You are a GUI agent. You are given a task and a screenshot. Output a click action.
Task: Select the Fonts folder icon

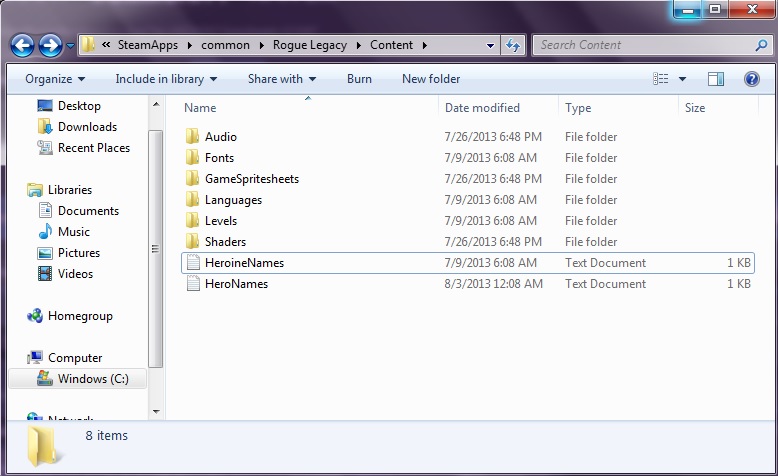pos(193,158)
